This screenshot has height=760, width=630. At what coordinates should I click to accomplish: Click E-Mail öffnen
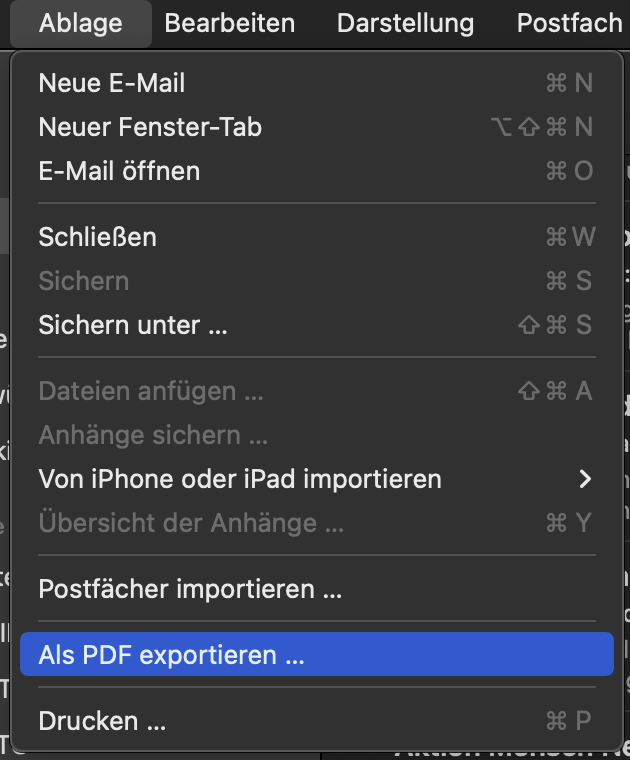point(119,171)
